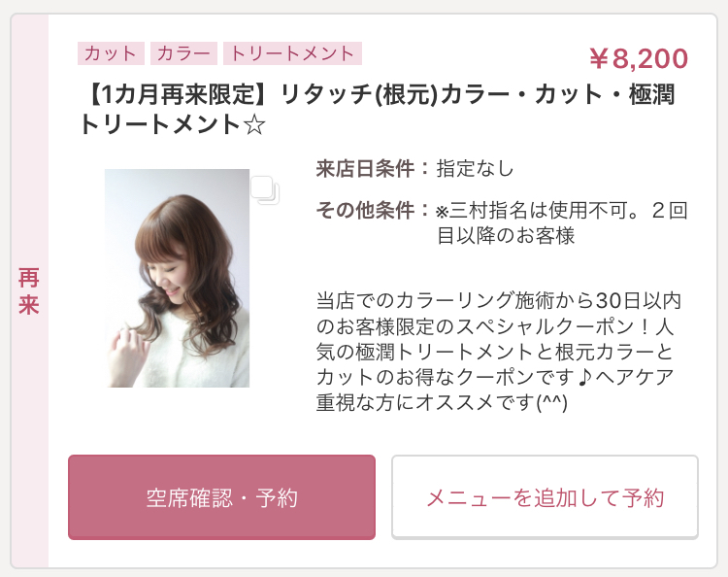Click the star symbol in title

tap(254, 124)
